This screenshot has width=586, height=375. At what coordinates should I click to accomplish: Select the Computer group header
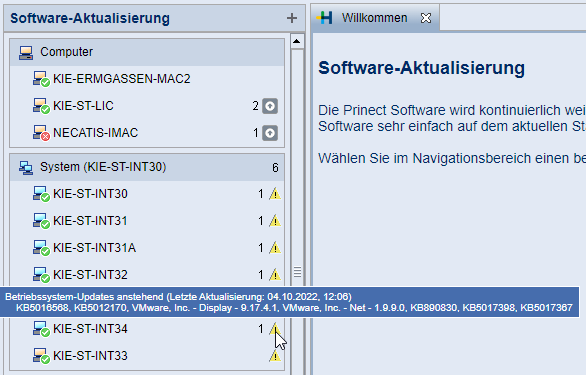[147, 52]
